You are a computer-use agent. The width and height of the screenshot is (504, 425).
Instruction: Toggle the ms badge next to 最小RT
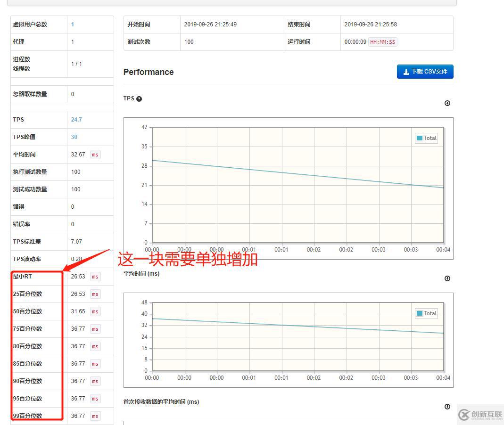pyautogui.click(x=95, y=277)
